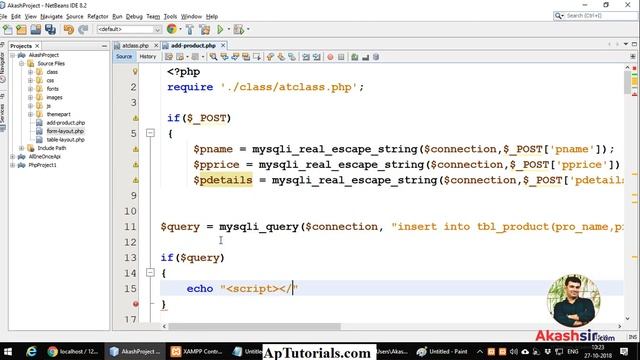The image size is (640, 360).
Task: Click the New File toolbar icon
Action: tap(8, 29)
